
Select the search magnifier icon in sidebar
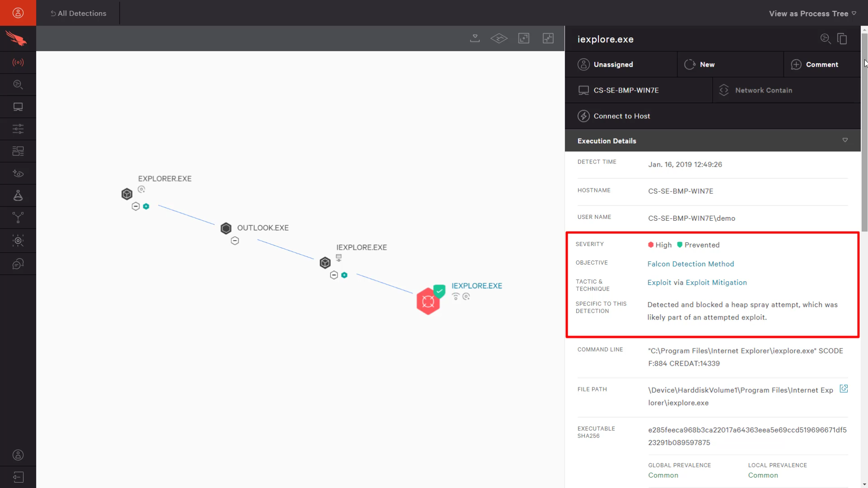pyautogui.click(x=18, y=84)
